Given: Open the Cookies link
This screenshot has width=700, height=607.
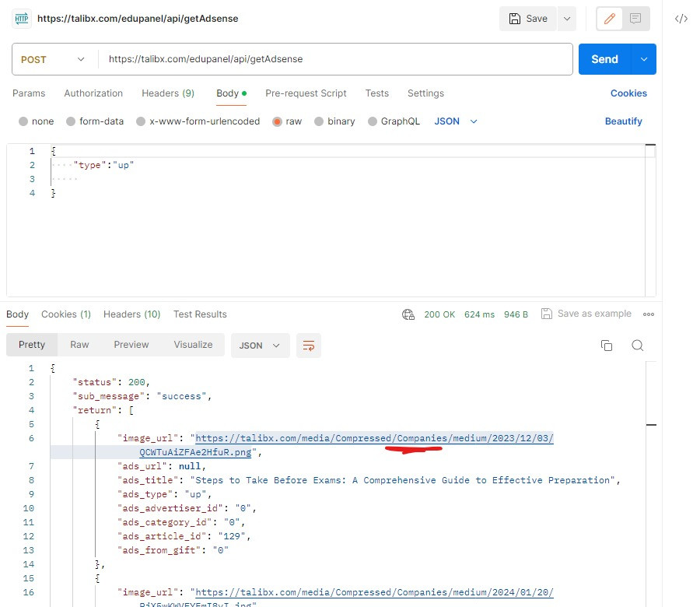Looking at the screenshot, I should (x=628, y=93).
